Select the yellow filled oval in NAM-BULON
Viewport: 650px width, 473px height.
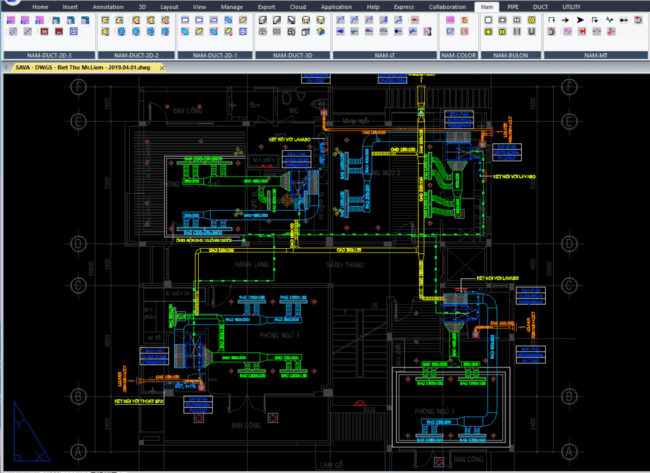click(488, 32)
